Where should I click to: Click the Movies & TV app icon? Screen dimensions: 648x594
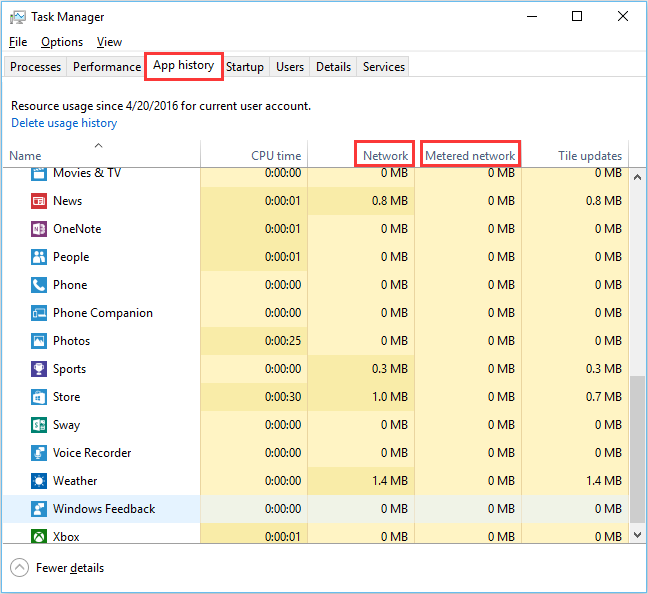[39, 173]
